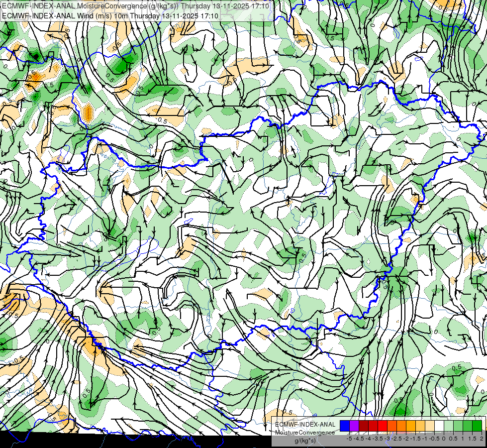Click the blue legend swatch below -5
The image size is (487, 448).
[x=345, y=426]
